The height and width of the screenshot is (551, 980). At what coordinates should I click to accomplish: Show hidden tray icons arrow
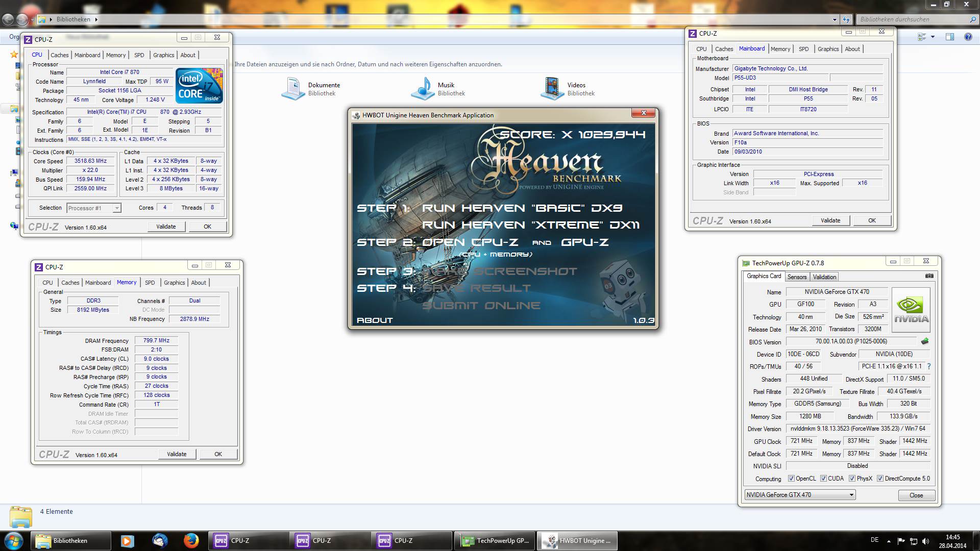tap(889, 541)
